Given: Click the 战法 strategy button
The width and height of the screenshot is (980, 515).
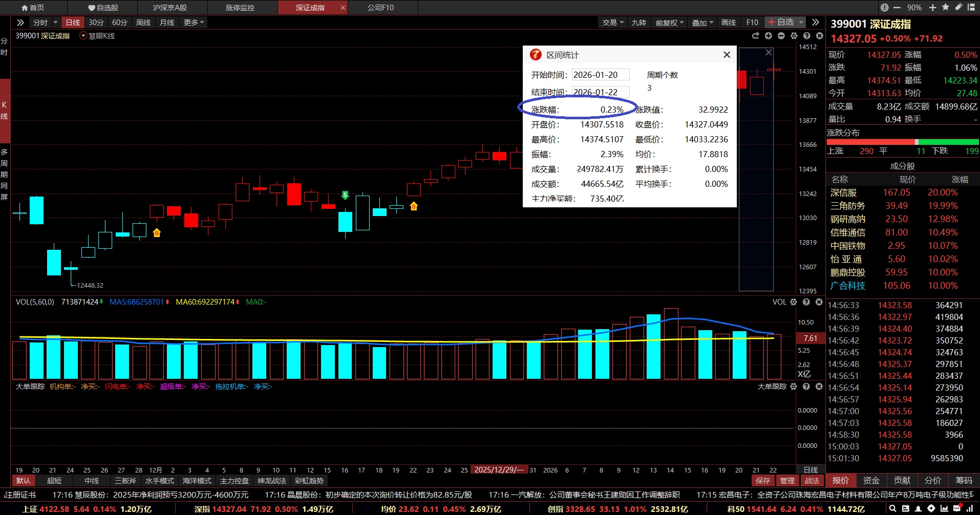Looking at the screenshot, I should click(812, 481).
